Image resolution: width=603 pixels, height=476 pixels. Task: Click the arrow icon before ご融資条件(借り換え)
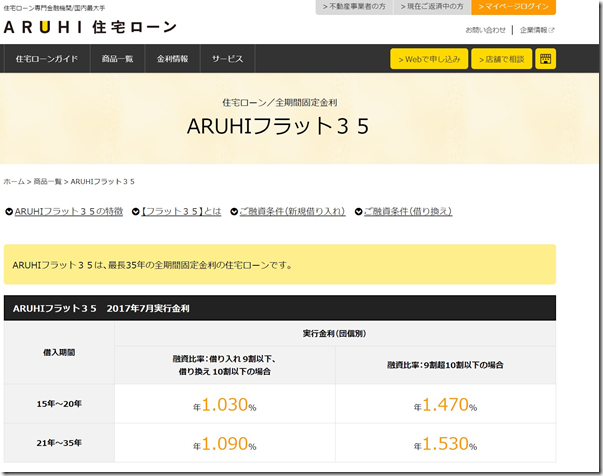[x=358, y=212]
